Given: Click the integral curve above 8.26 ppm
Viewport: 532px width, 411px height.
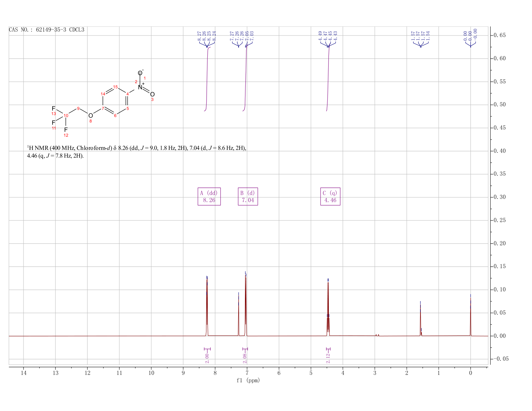Looking at the screenshot, I should pyautogui.click(x=207, y=79).
